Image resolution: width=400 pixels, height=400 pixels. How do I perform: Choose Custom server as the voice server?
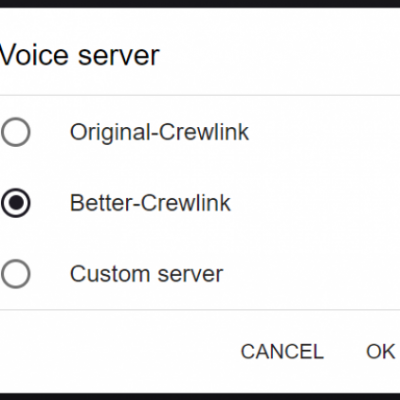click(x=16, y=274)
